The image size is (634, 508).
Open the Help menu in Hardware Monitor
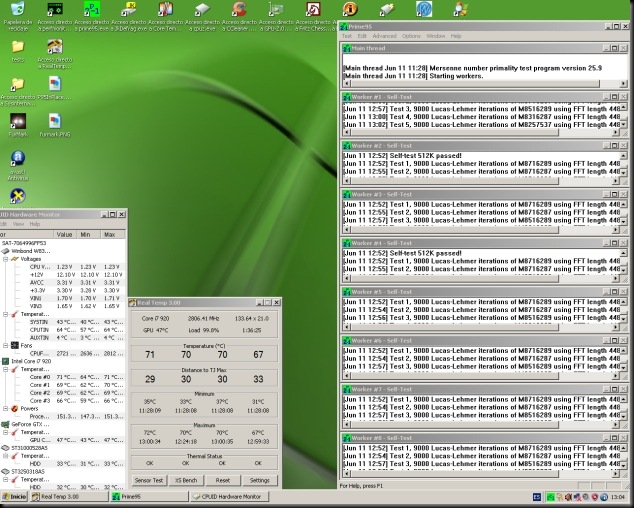tap(34, 224)
